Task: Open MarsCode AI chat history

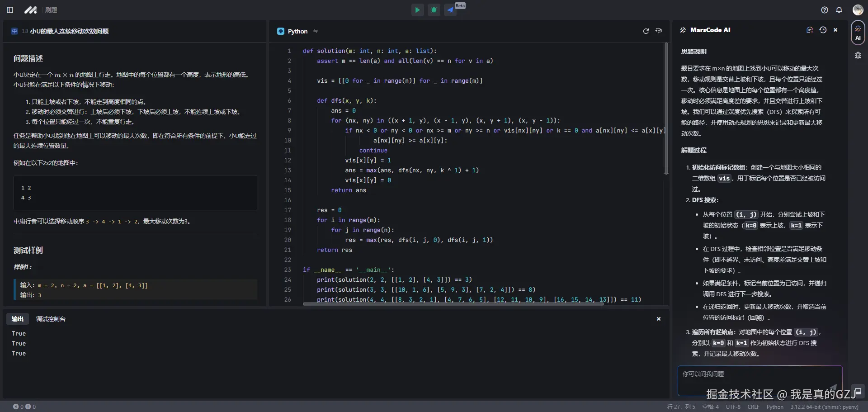Action: (823, 30)
